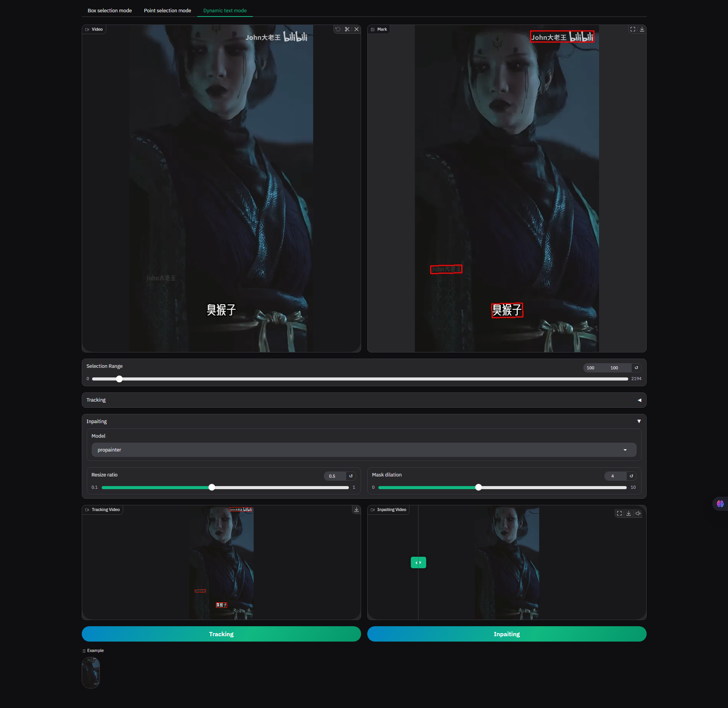This screenshot has width=728, height=708.
Task: Download the Mark image
Action: (x=642, y=29)
